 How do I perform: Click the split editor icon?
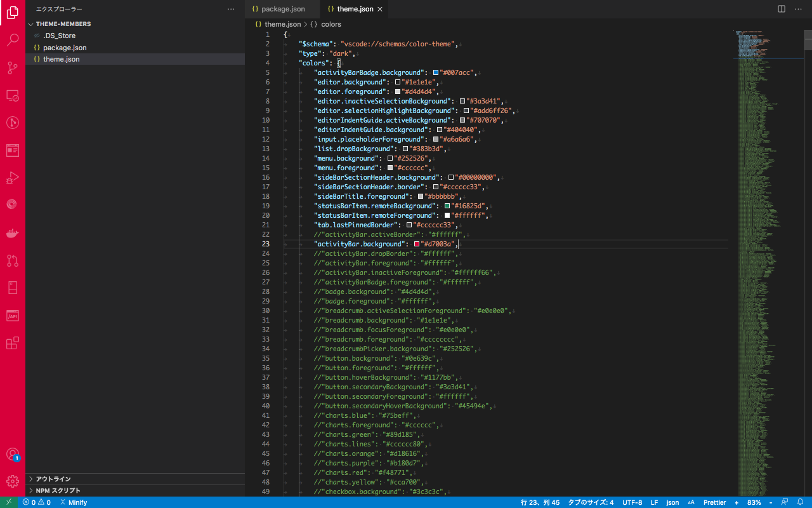[782, 9]
